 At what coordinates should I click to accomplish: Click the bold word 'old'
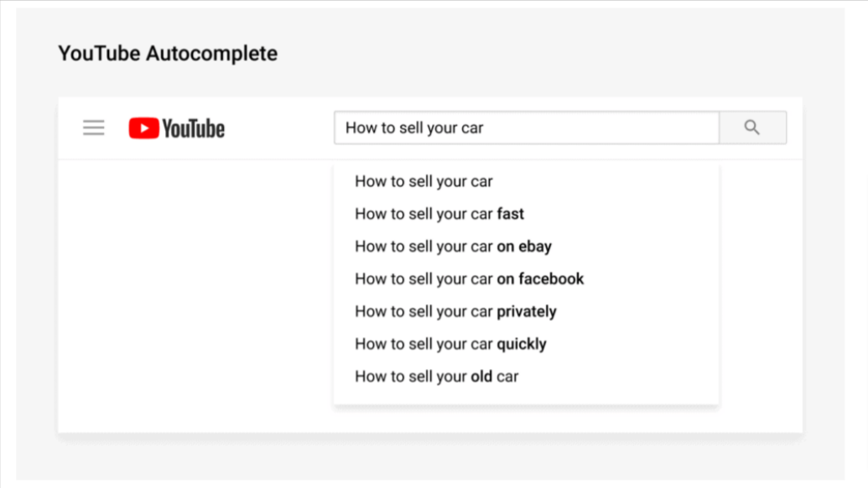pyautogui.click(x=481, y=376)
